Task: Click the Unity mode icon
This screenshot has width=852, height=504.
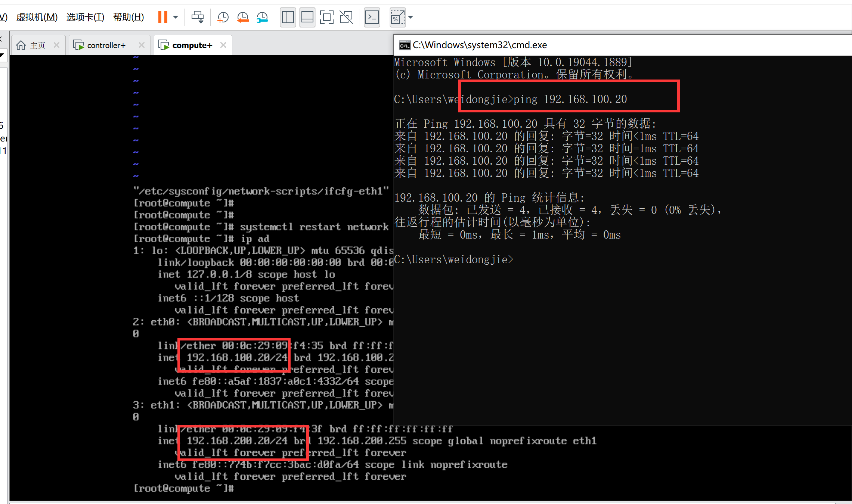Action: tap(346, 17)
